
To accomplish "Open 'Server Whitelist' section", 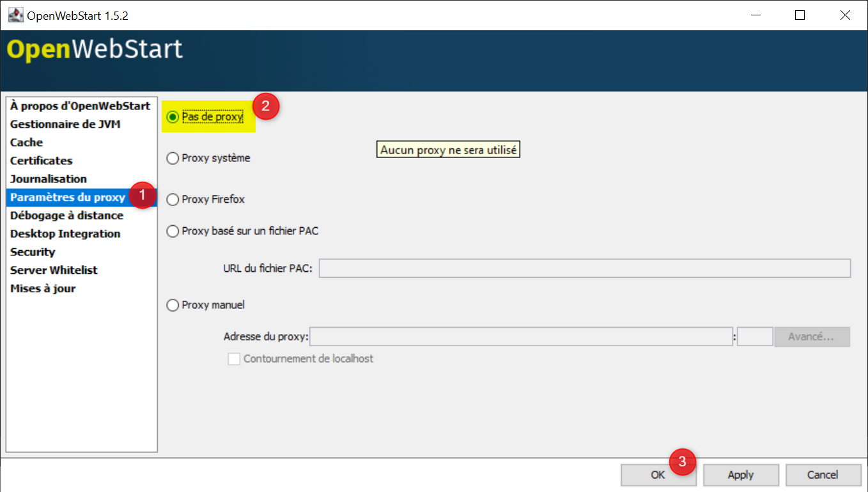I will tap(54, 270).
